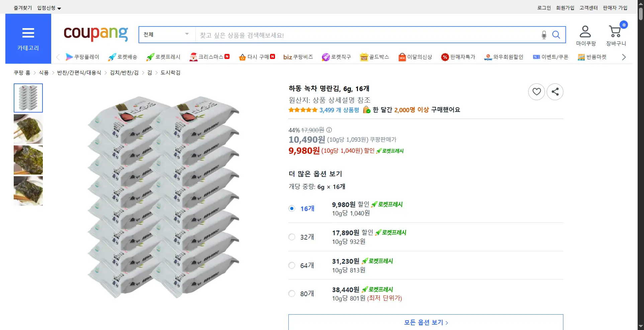
Task: Expand the 입점신청 dropdown menu
Action: pyautogui.click(x=49, y=8)
